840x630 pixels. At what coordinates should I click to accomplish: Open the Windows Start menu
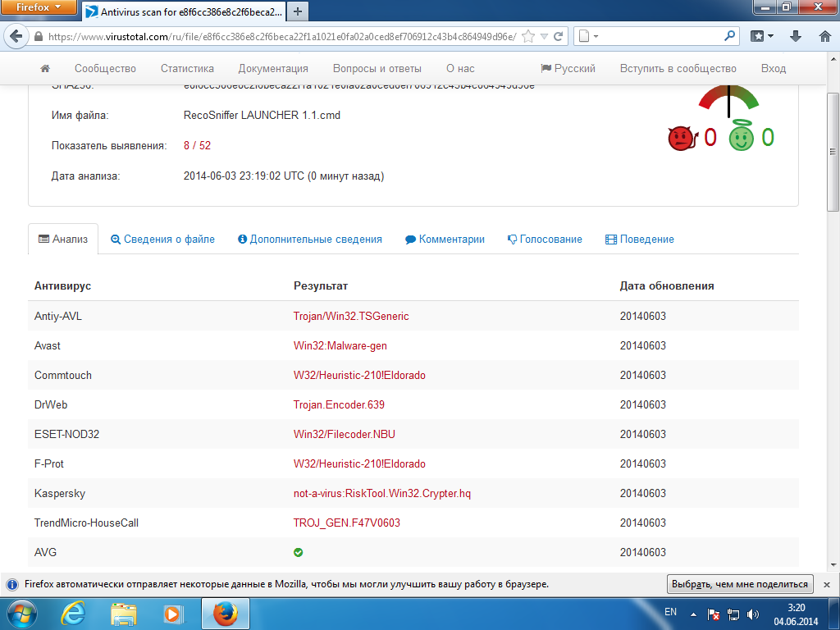(x=21, y=614)
